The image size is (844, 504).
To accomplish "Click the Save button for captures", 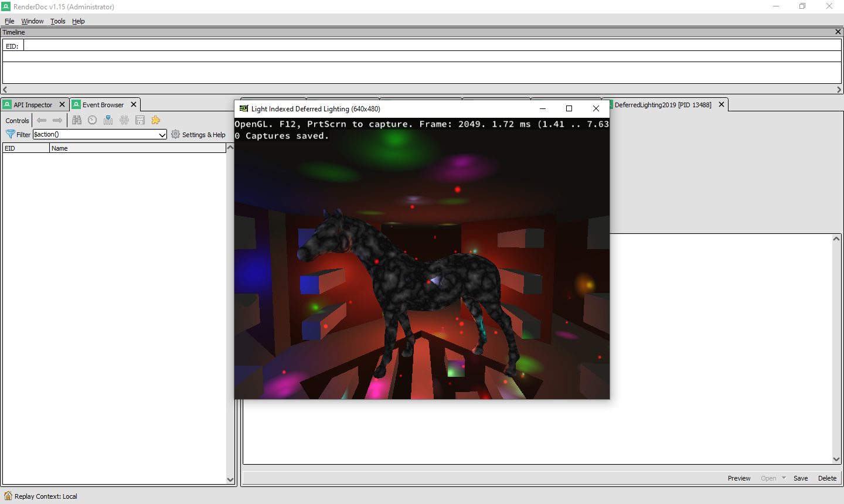I will coord(801,478).
